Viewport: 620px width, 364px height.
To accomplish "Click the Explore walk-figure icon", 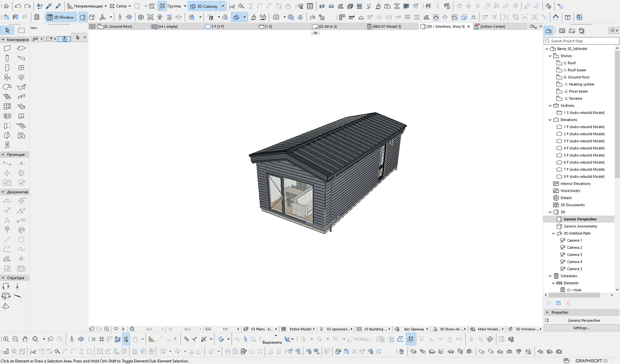I will pyautogui.click(x=72, y=339).
